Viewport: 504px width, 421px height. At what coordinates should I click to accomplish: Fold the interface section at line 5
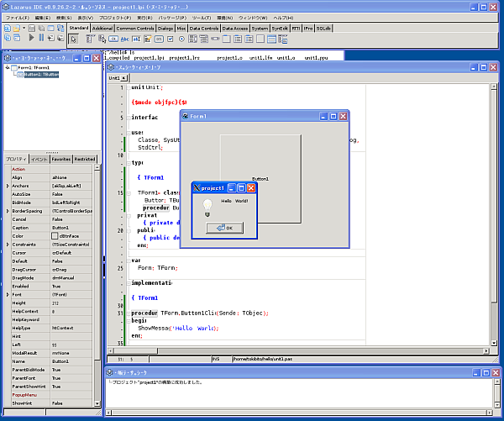tap(129, 118)
